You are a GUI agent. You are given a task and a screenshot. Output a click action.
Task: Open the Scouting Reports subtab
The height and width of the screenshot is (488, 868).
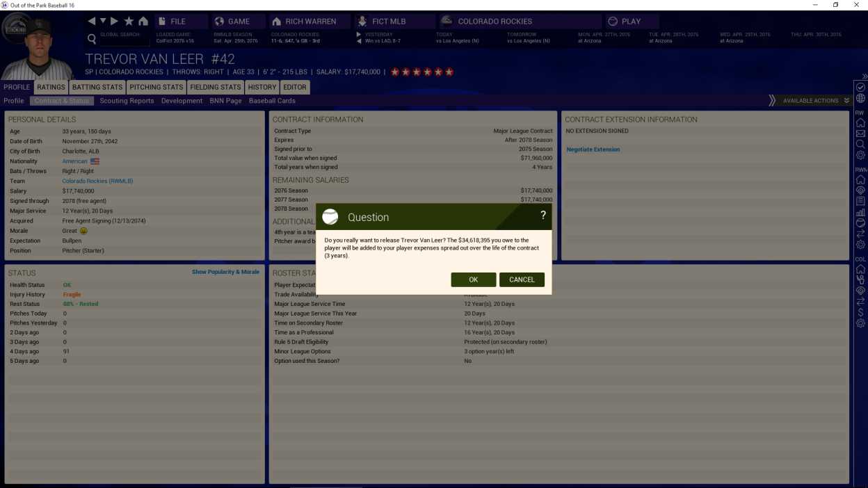pyautogui.click(x=127, y=101)
